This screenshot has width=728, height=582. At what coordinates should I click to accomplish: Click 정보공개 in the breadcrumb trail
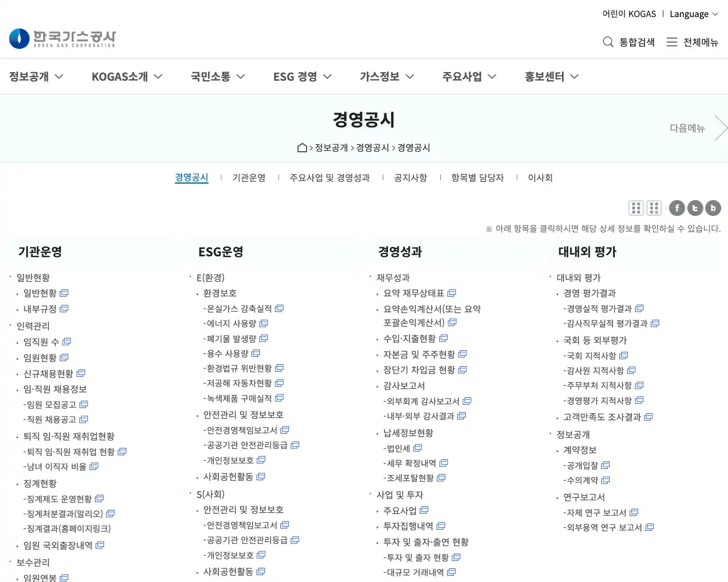pyautogui.click(x=332, y=148)
